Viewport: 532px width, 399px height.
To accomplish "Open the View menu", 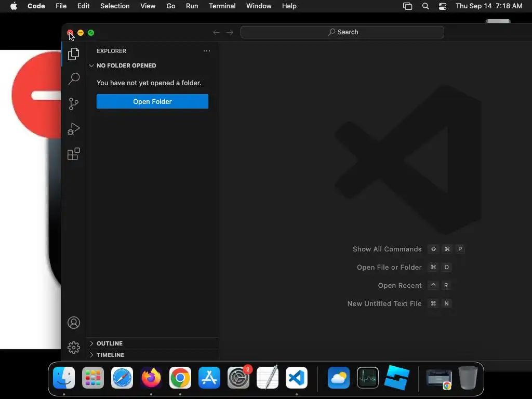I will coord(148,6).
